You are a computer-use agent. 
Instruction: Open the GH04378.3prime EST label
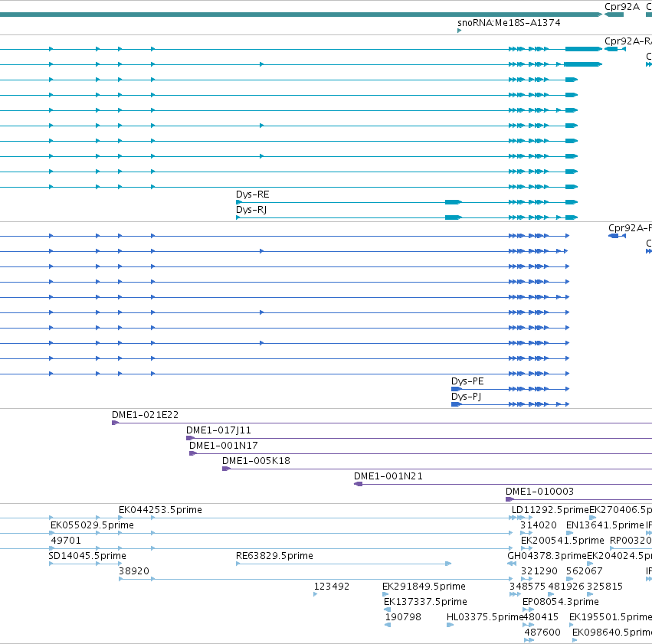(x=547, y=556)
